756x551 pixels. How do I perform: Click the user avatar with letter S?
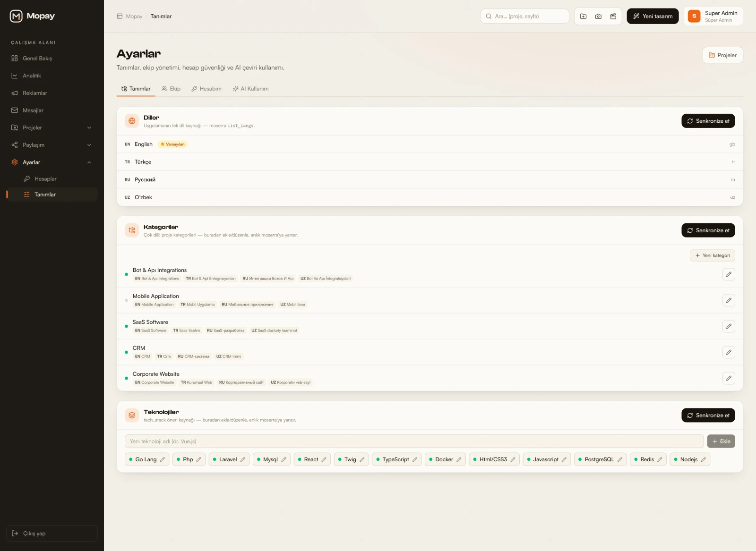[x=694, y=16]
